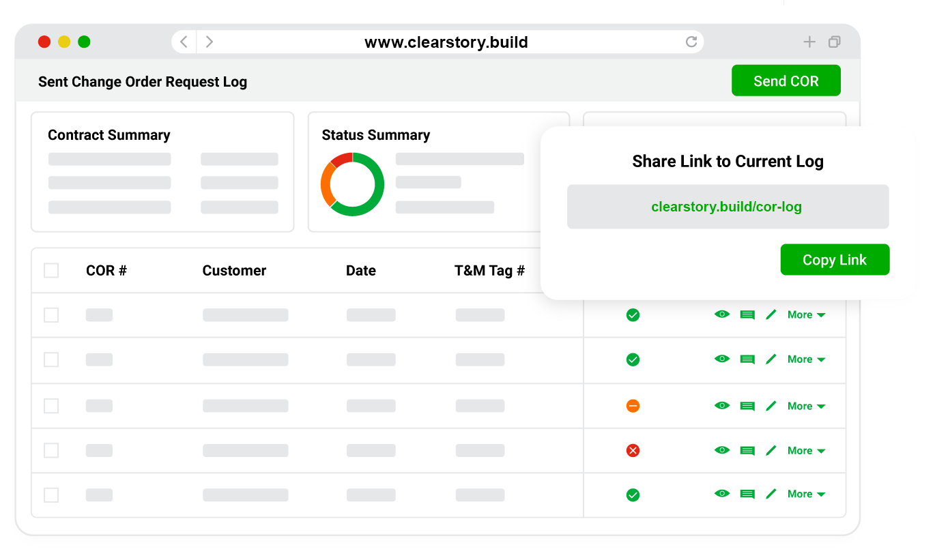Tick the select-all checkbox beside COR # header
Image resolution: width=935 pixels, height=560 pixels.
coord(51,271)
